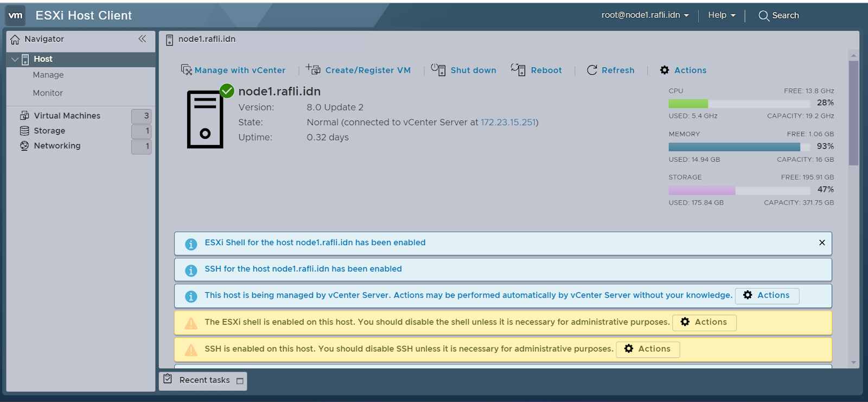Viewport: 868px width, 402px height.
Task: Click the Networking count badge
Action: tap(142, 146)
